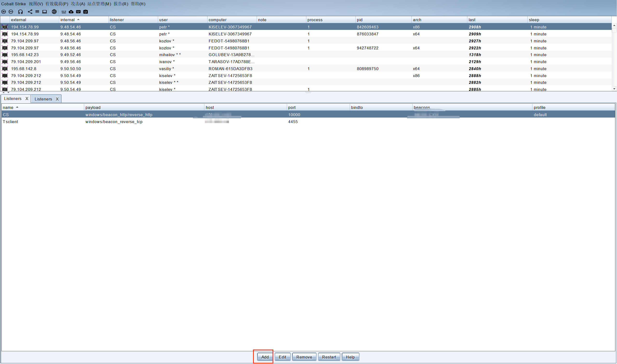Select the Tsclient listener row
617x364 pixels.
coord(308,122)
